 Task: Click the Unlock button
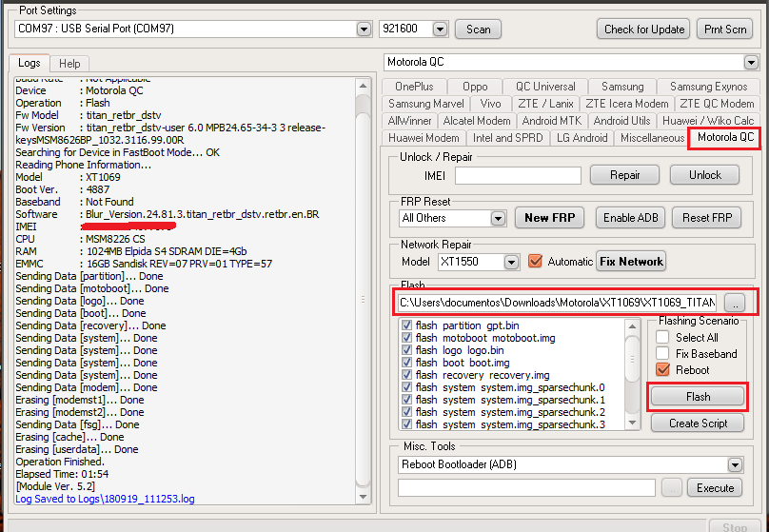point(704,175)
